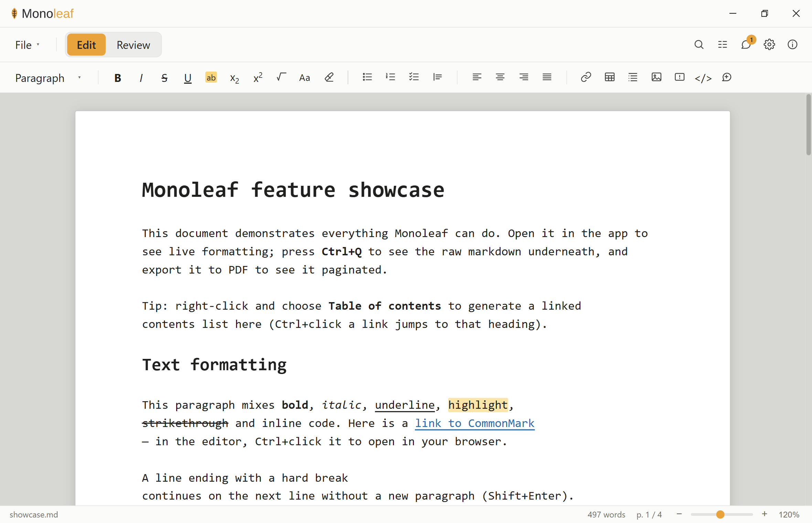
Task: Insert a block quote
Action: pos(437,77)
